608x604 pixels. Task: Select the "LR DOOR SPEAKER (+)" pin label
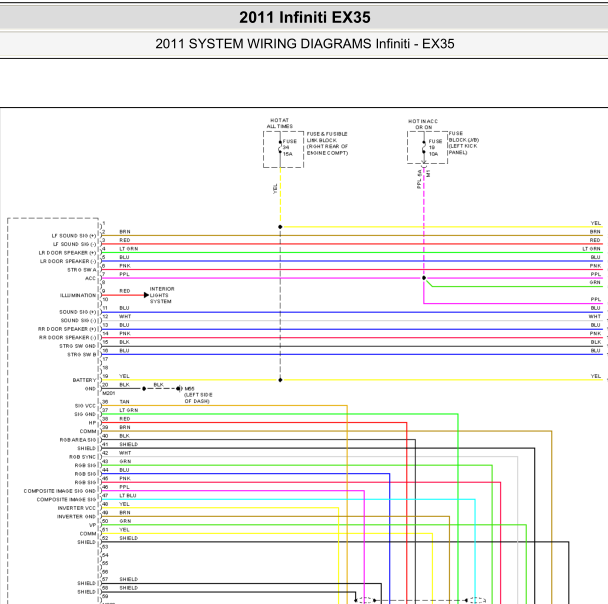67,253
